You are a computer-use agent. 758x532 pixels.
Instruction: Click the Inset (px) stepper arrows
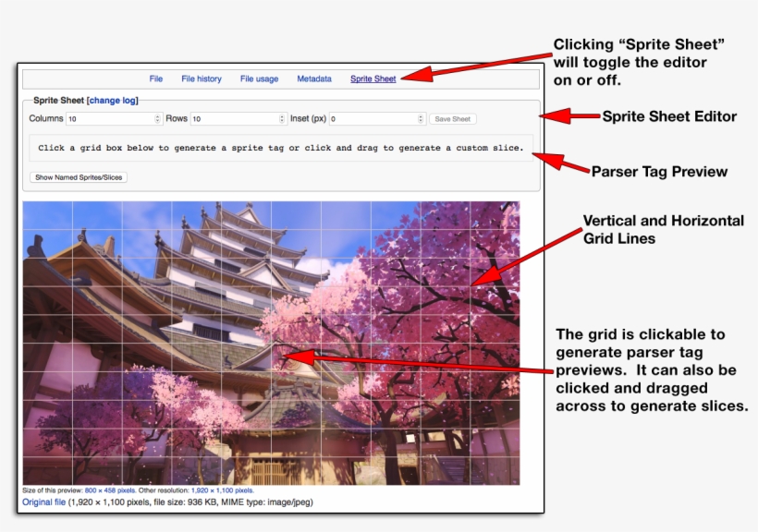click(x=422, y=119)
